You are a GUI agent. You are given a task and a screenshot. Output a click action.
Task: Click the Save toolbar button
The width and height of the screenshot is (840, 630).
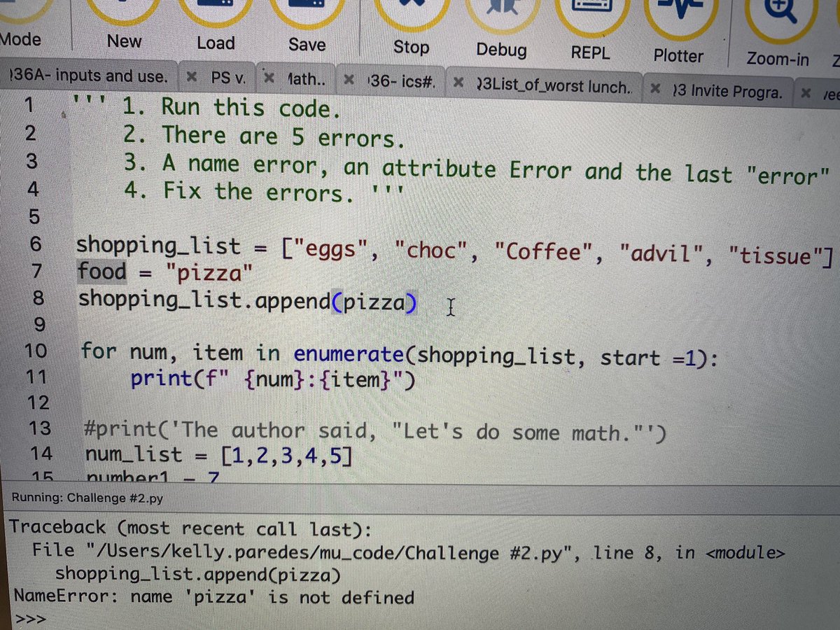pyautogui.click(x=307, y=28)
